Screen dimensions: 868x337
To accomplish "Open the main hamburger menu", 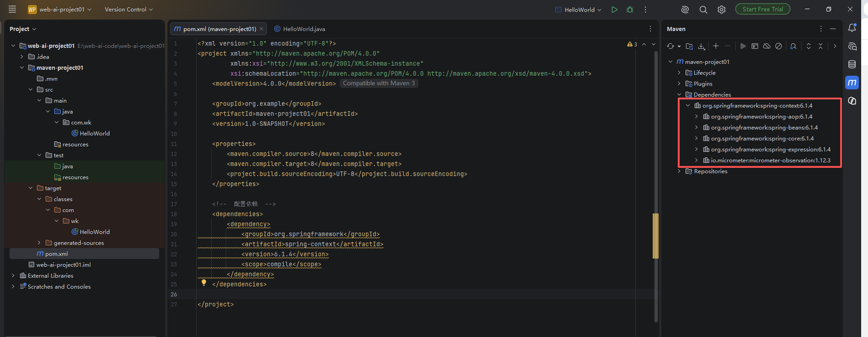I will click(x=12, y=9).
